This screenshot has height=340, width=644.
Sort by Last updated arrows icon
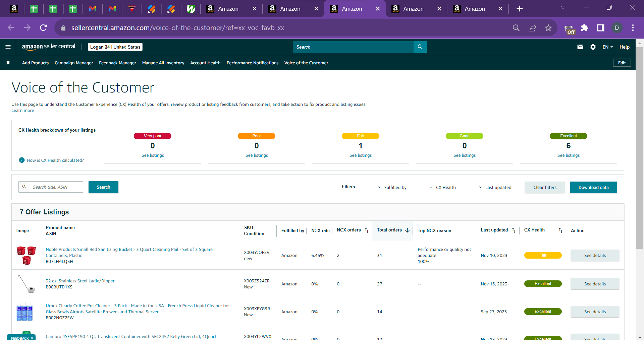click(x=514, y=230)
